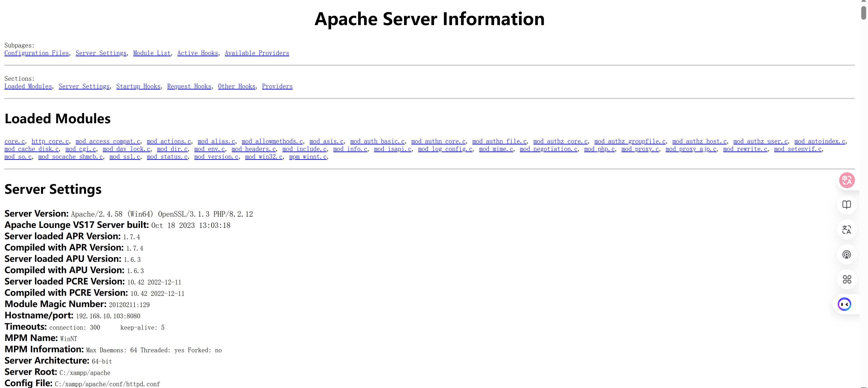Screen dimensions: 868x388
Task: Open the Module List subpage
Action: [x=152, y=53]
